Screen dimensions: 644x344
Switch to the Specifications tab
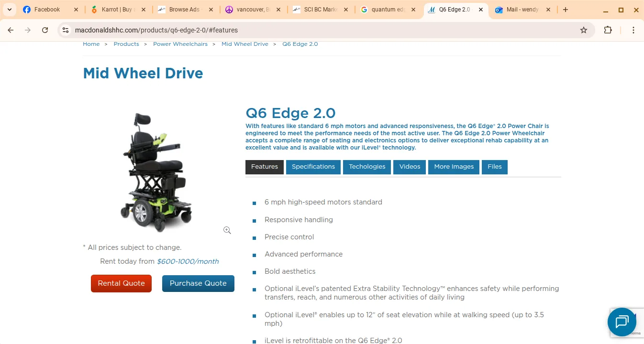pyautogui.click(x=313, y=167)
